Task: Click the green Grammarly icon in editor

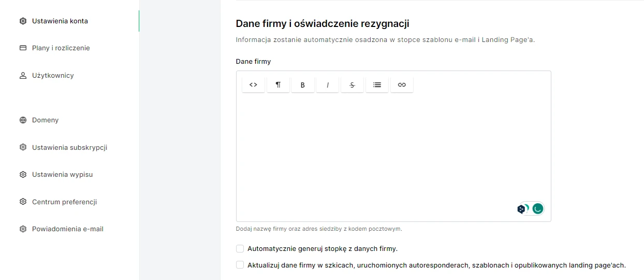Action: click(538, 208)
